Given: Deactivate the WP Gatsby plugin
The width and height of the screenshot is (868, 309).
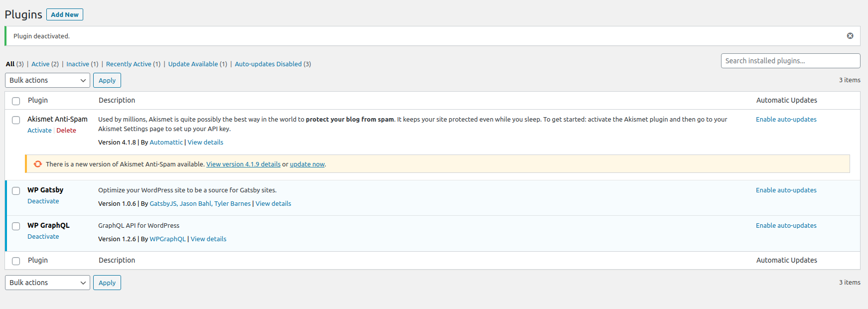Looking at the screenshot, I should 43,201.
